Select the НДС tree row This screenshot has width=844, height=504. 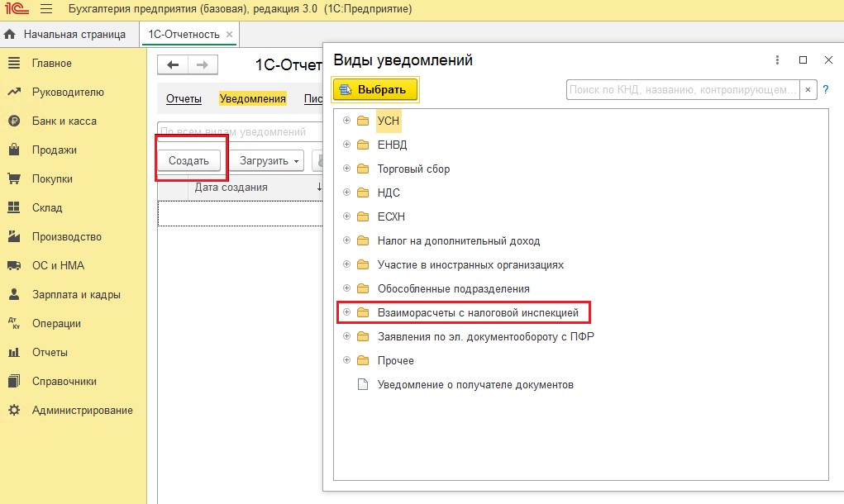click(581, 193)
